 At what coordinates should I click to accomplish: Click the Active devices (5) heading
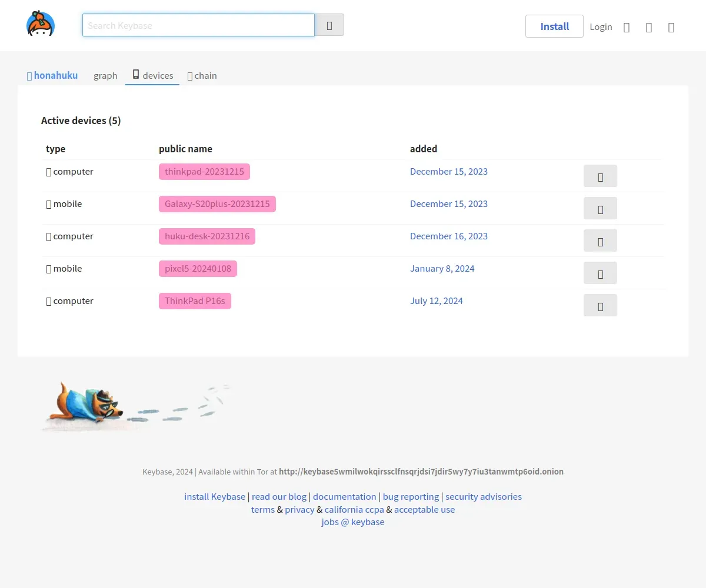(x=81, y=121)
